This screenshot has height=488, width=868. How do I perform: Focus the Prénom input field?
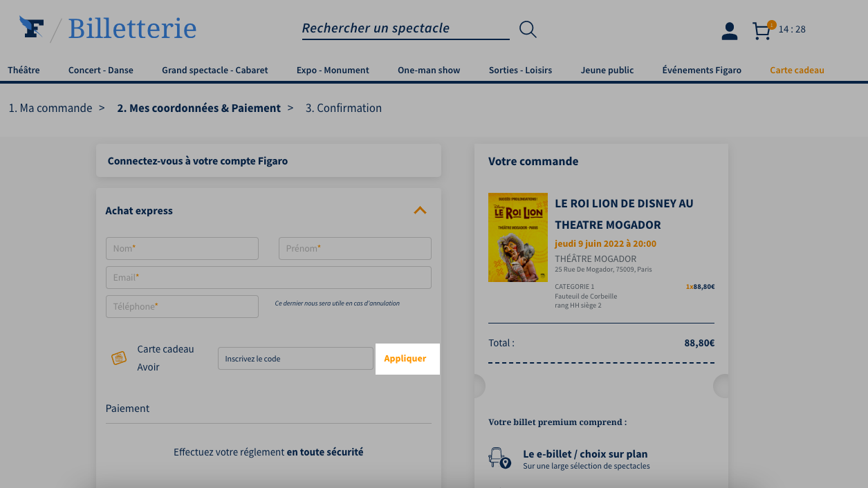[x=355, y=248]
